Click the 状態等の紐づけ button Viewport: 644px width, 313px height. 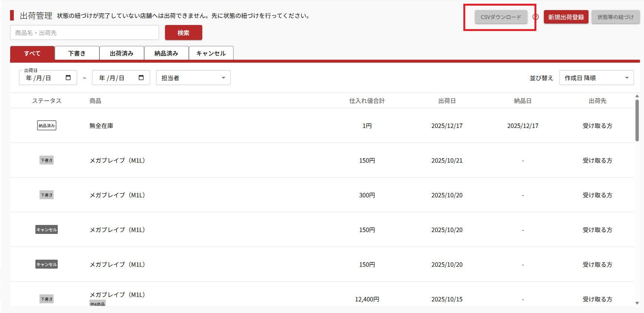click(615, 17)
